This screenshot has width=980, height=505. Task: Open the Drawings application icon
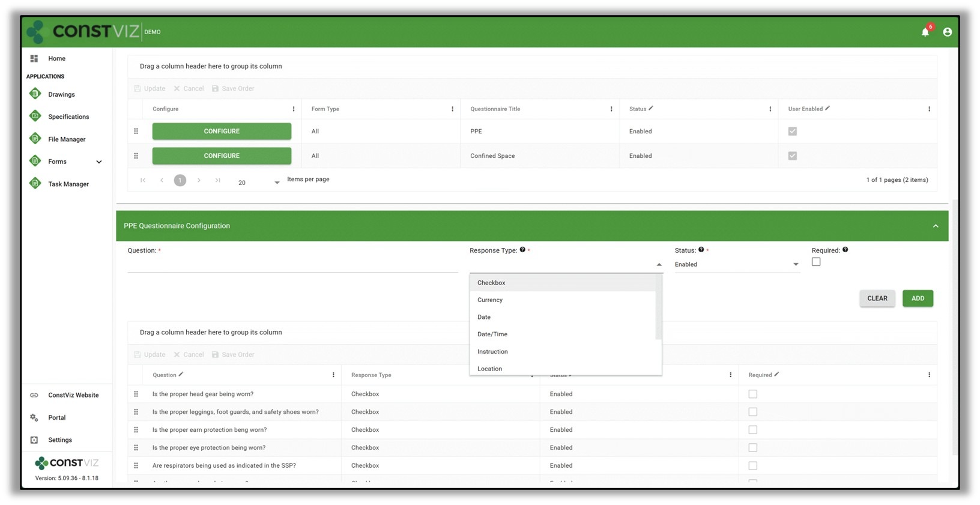pyautogui.click(x=35, y=94)
